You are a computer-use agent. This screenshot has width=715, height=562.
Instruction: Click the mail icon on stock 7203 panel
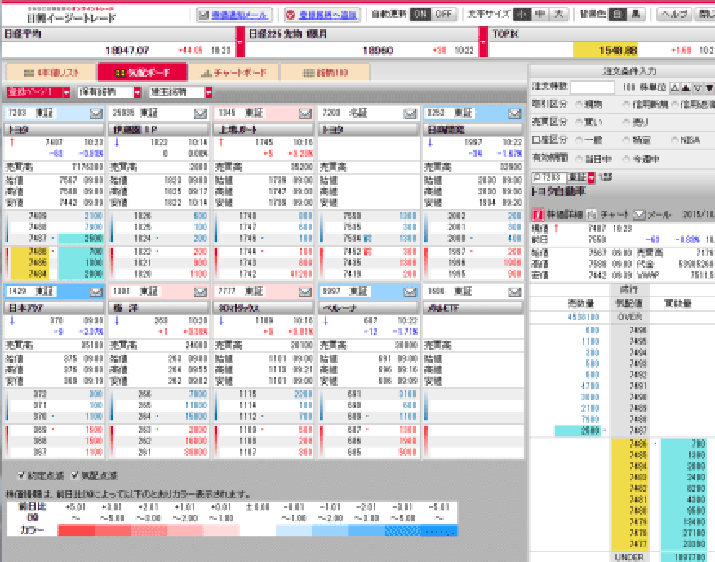click(x=95, y=113)
